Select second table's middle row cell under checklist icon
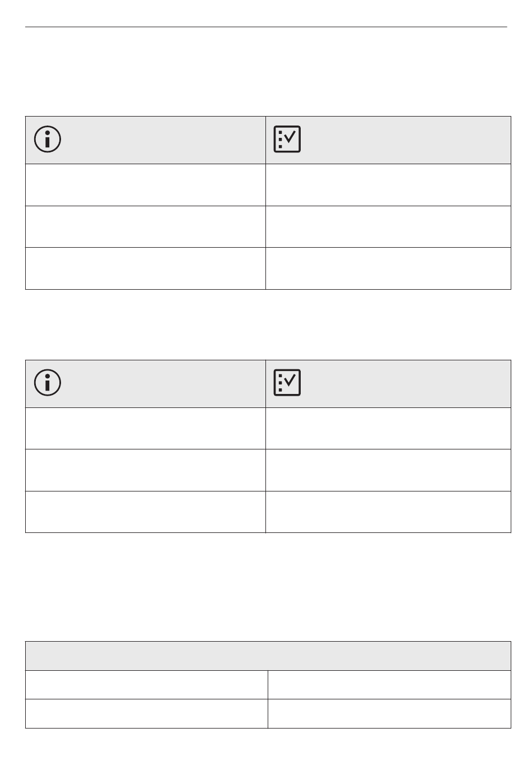 click(388, 470)
